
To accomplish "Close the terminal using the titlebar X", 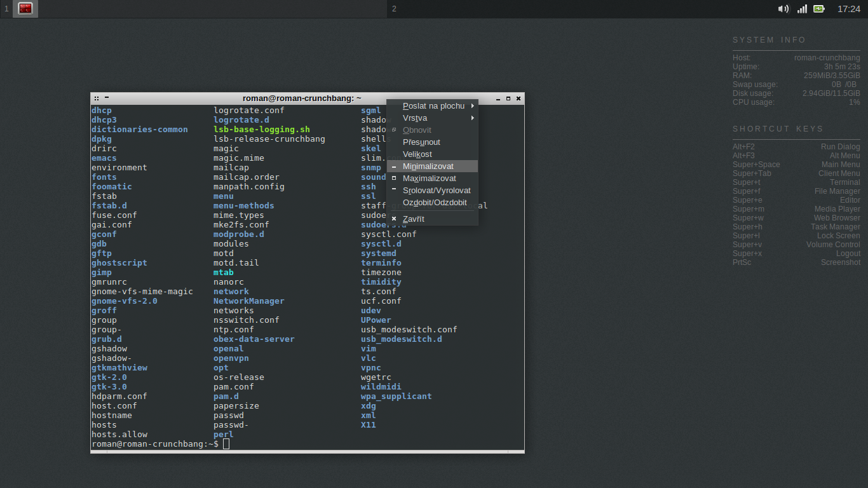I will (519, 98).
